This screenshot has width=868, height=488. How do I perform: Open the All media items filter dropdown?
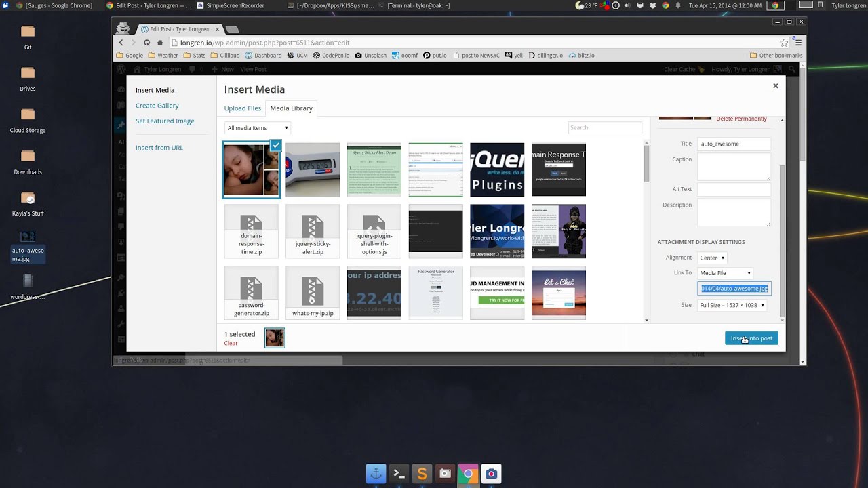coord(257,127)
